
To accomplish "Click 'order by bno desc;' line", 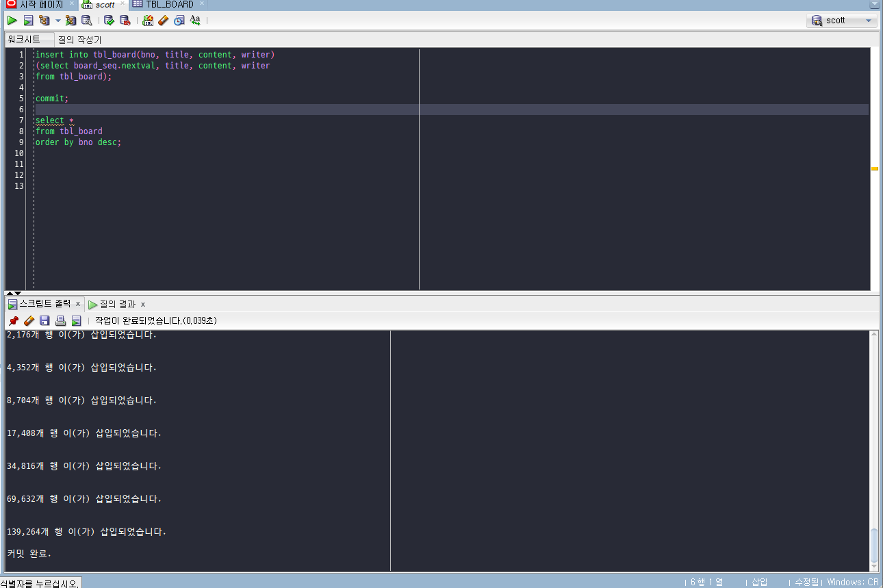I will pos(78,142).
